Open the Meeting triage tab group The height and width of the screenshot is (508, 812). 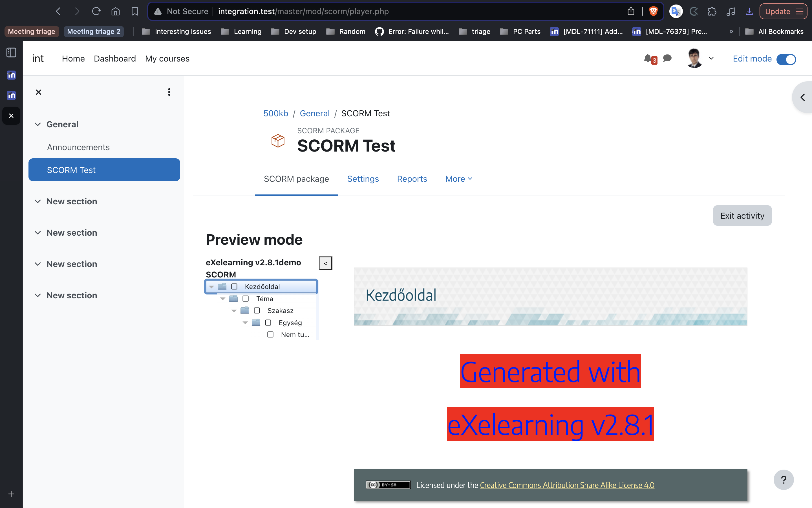(x=32, y=32)
